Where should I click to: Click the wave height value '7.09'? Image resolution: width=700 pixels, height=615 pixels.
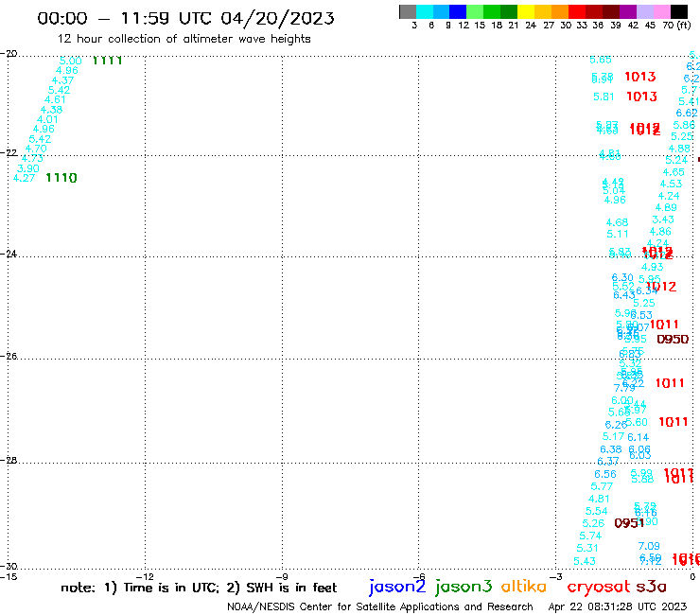(649, 546)
